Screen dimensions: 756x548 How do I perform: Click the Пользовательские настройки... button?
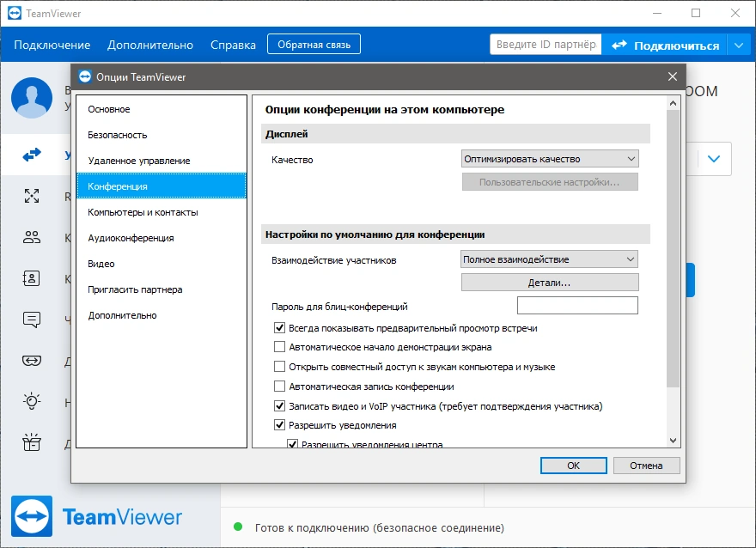click(550, 182)
